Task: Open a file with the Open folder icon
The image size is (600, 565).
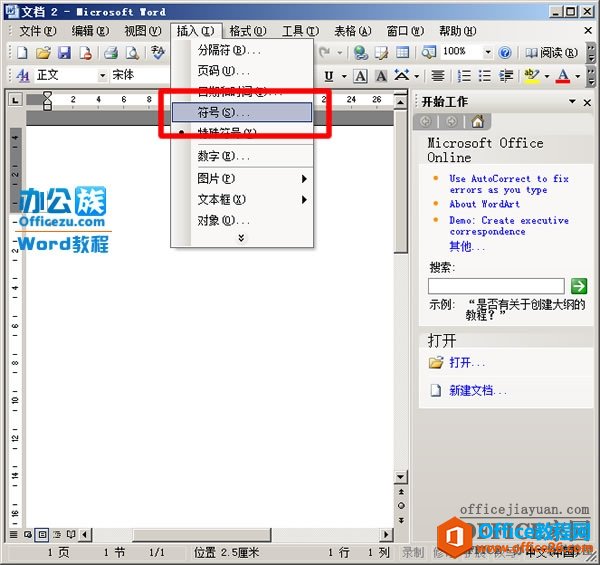Action: pyautogui.click(x=43, y=52)
